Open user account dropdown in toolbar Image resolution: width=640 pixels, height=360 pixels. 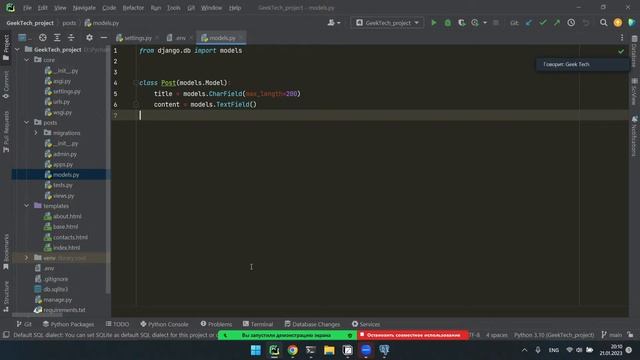(x=333, y=23)
